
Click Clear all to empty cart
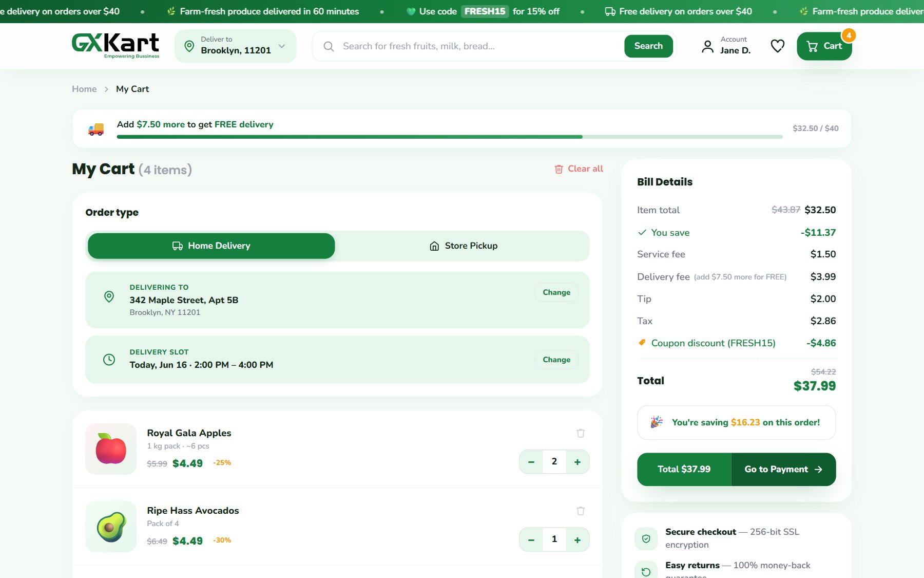point(579,169)
